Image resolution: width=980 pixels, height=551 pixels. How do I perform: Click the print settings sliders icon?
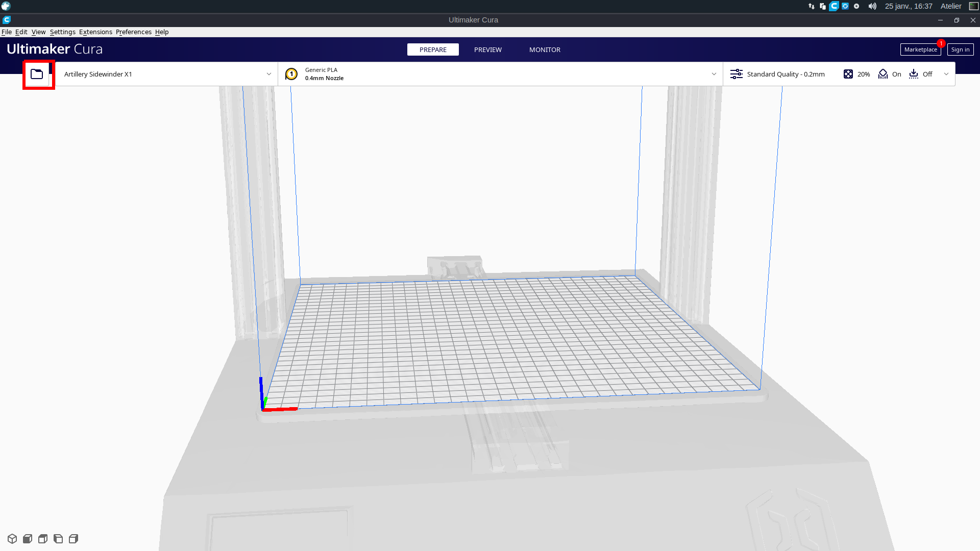tap(737, 74)
